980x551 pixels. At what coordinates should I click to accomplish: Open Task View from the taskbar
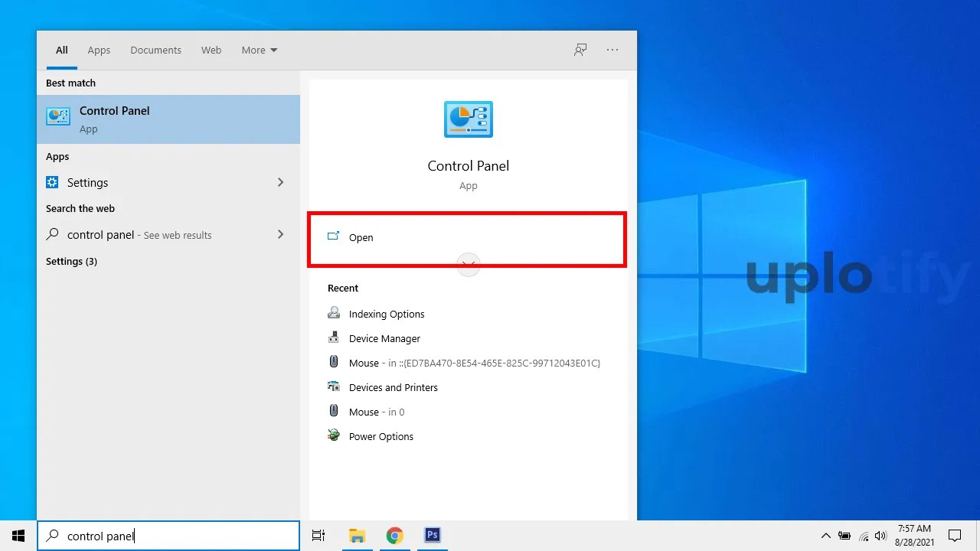click(318, 536)
